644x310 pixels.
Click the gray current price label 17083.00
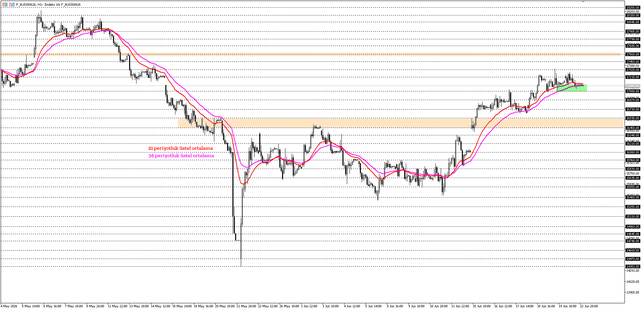coord(633,86)
